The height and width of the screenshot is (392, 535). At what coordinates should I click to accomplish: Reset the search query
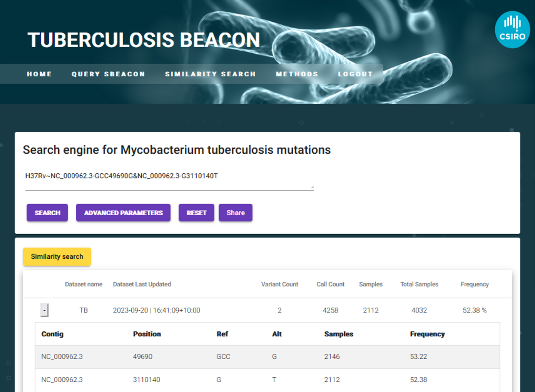[196, 213]
